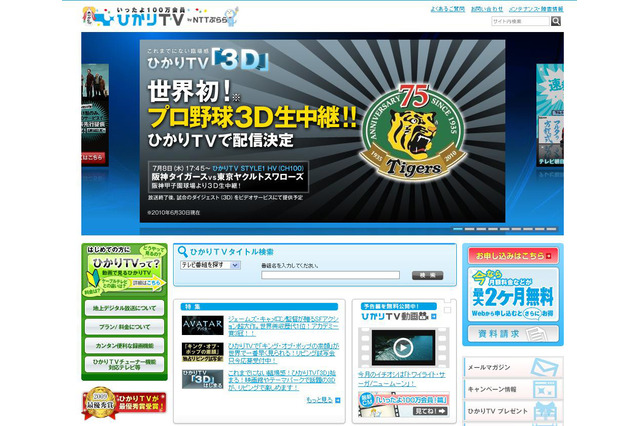Click the ひかりTVって? beginner banner
This screenshot has height=426, width=640.
click(x=124, y=271)
